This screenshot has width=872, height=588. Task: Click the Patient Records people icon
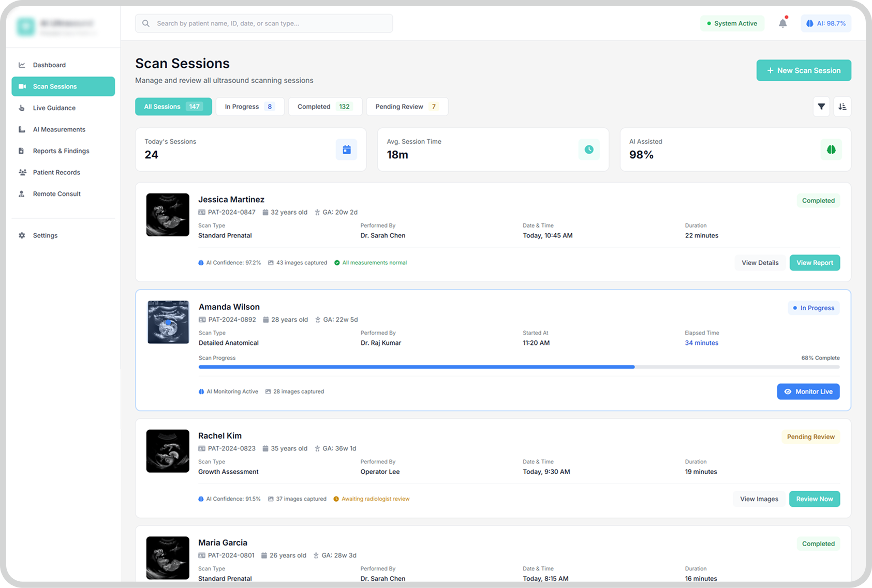22,172
